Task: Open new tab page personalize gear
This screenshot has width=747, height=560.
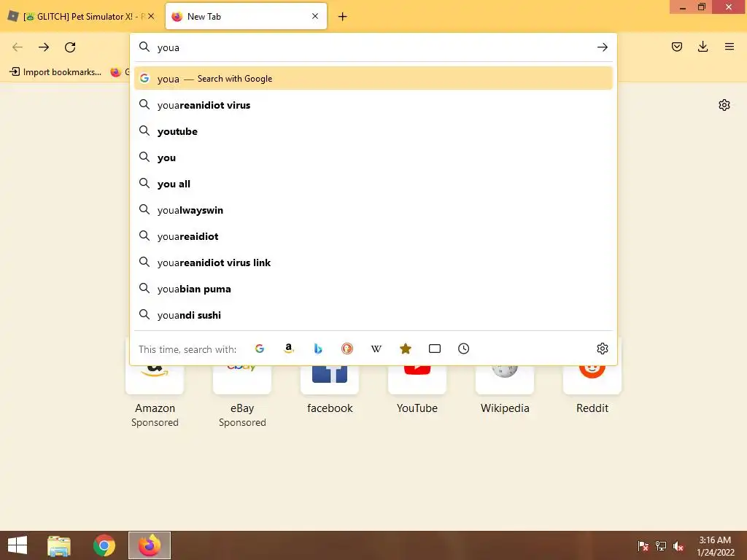Action: pos(724,105)
